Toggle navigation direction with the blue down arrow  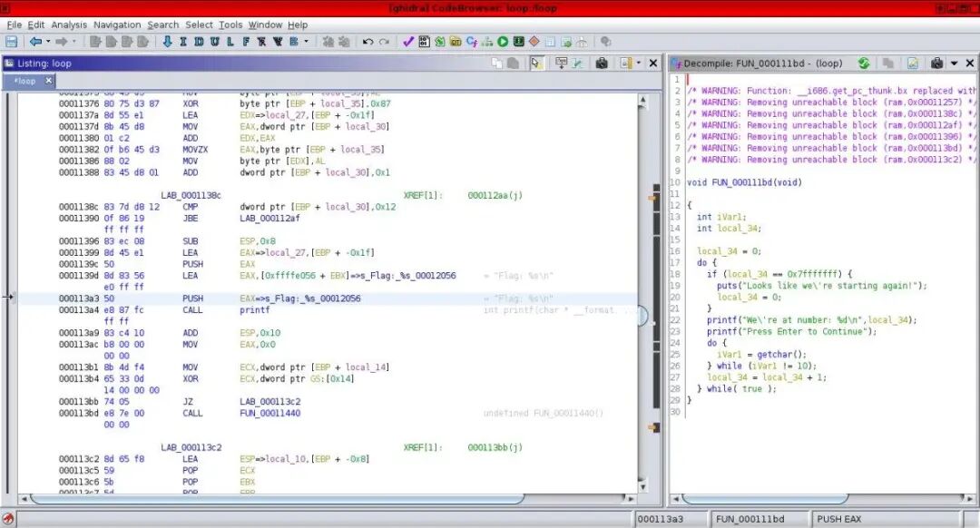click(167, 42)
